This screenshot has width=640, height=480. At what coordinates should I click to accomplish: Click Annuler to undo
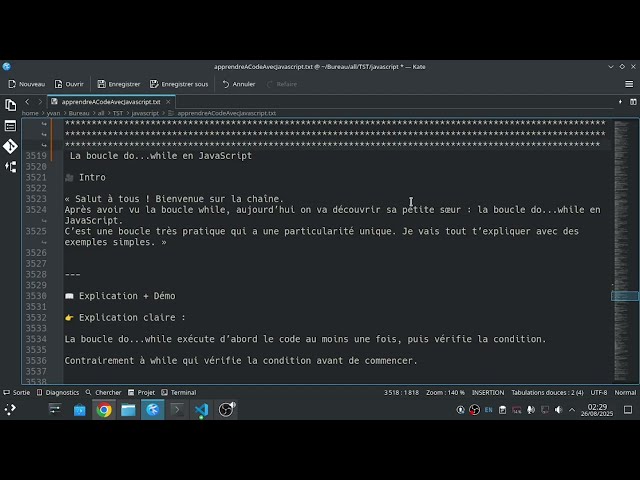pyautogui.click(x=239, y=84)
